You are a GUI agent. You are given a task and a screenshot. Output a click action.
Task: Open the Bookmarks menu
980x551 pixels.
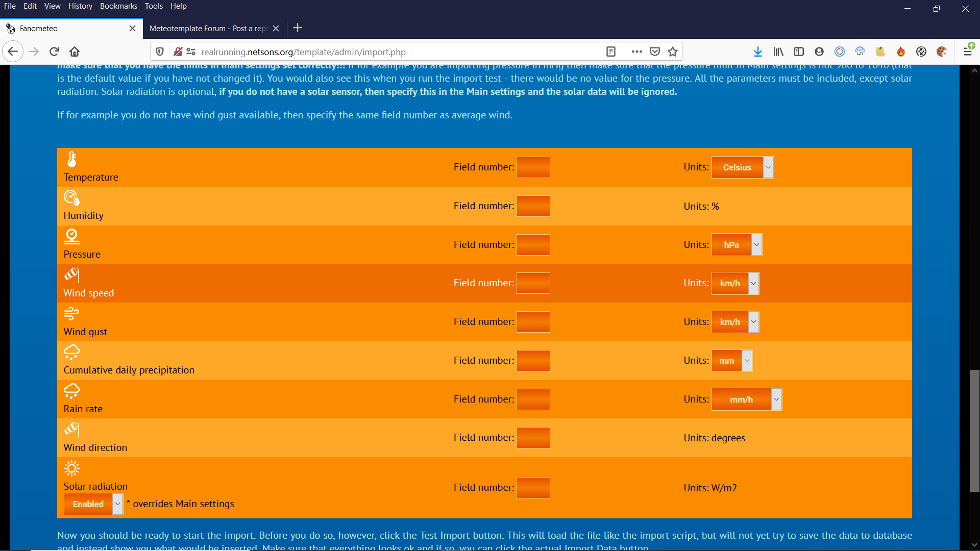coord(118,6)
